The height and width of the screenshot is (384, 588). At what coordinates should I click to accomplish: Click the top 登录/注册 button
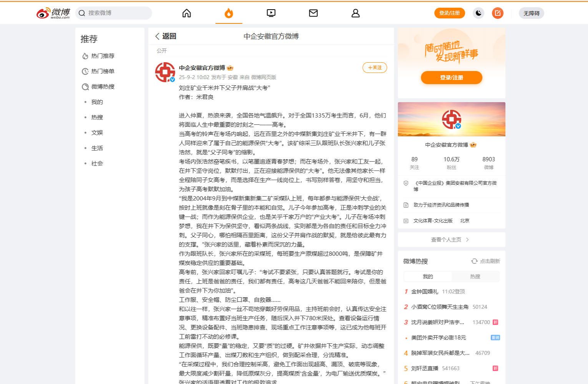[x=449, y=13]
